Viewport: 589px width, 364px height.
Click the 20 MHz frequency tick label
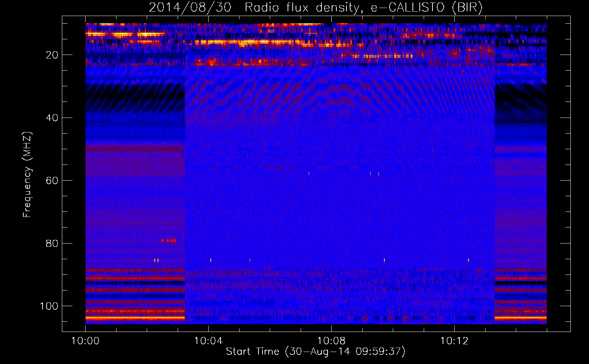[52, 55]
